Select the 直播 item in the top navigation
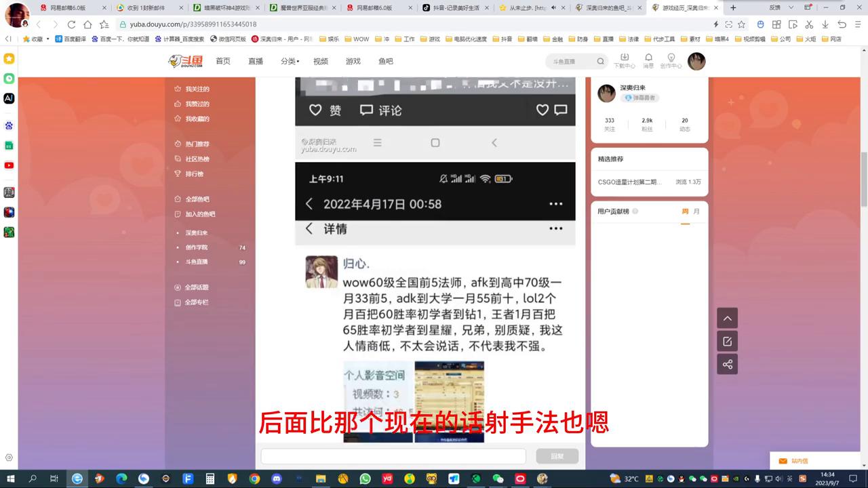 [255, 61]
